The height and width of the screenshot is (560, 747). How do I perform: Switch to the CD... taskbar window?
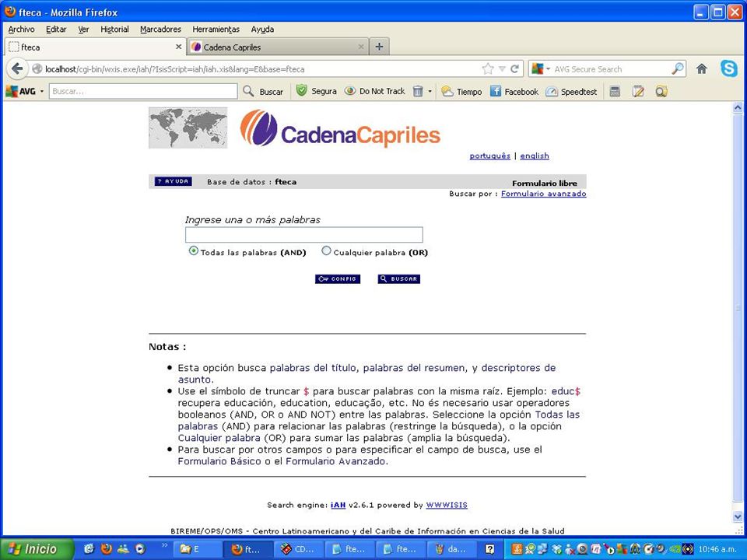[x=300, y=548]
